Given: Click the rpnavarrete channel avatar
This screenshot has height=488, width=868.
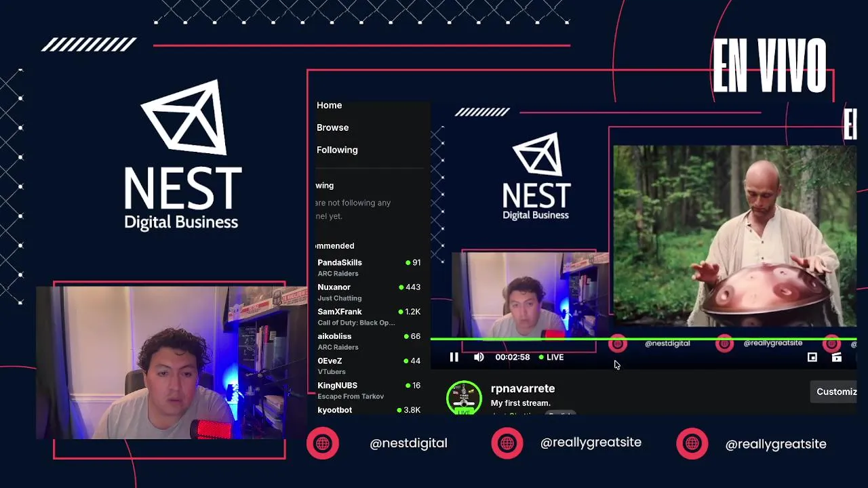Looking at the screenshot, I should pyautogui.click(x=464, y=398).
